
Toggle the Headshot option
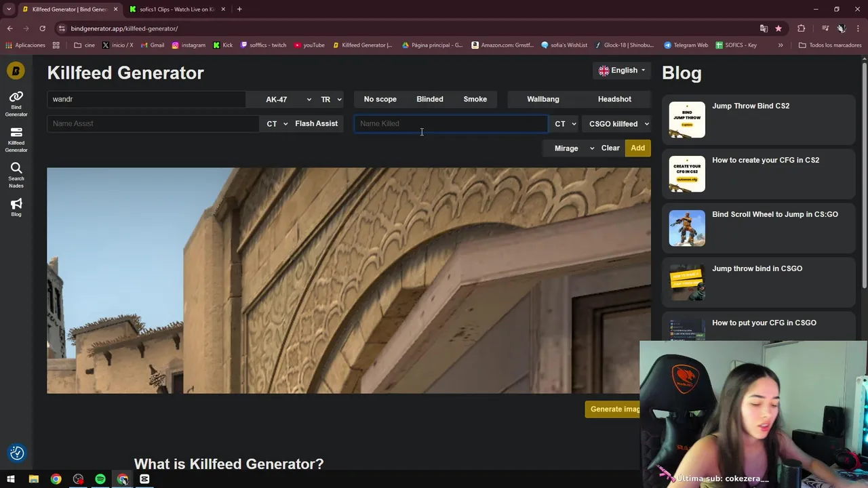point(614,99)
